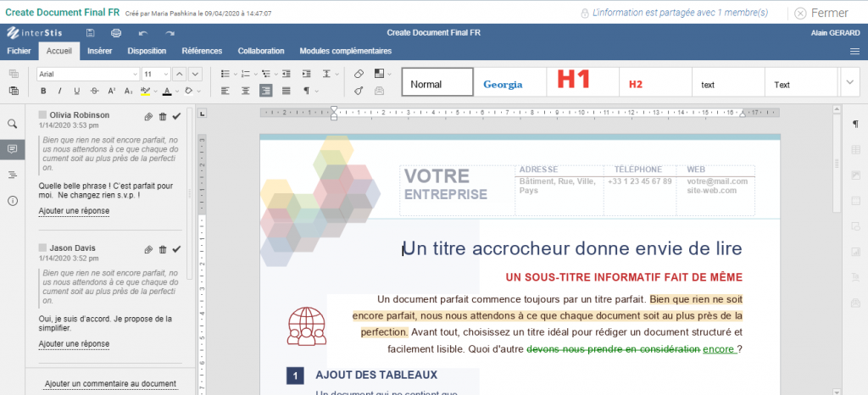Open the view settings hamburger menu
This screenshot has height=395, width=868.
tap(854, 52)
